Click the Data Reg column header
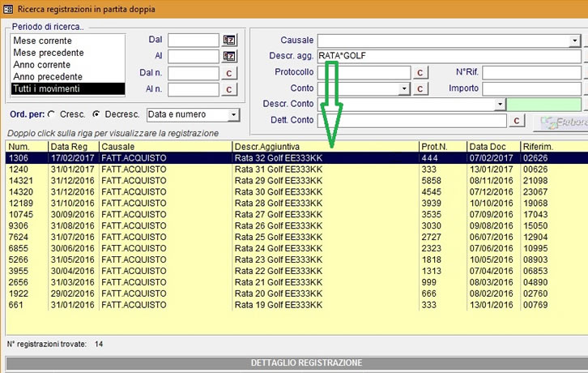The image size is (588, 373). pos(74,147)
